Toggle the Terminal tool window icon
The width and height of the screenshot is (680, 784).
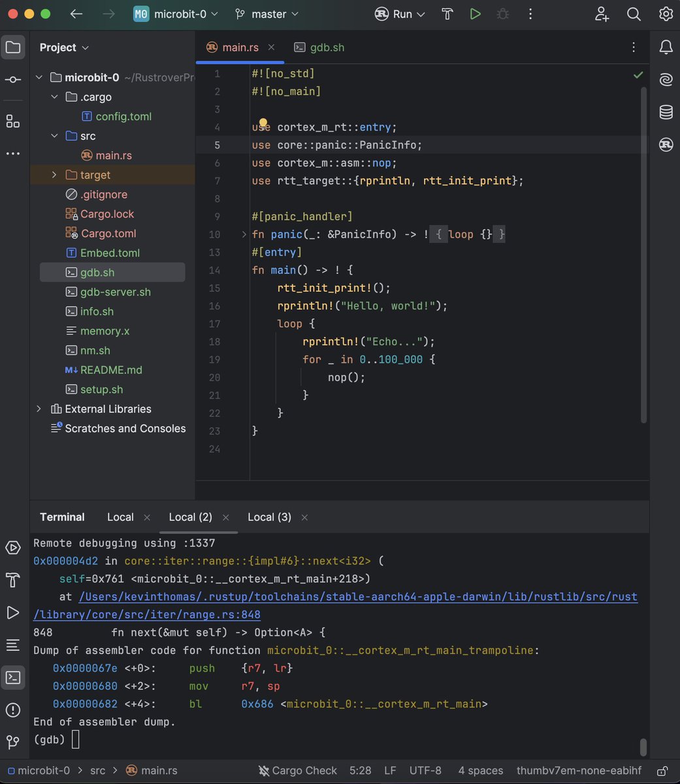pos(12,678)
